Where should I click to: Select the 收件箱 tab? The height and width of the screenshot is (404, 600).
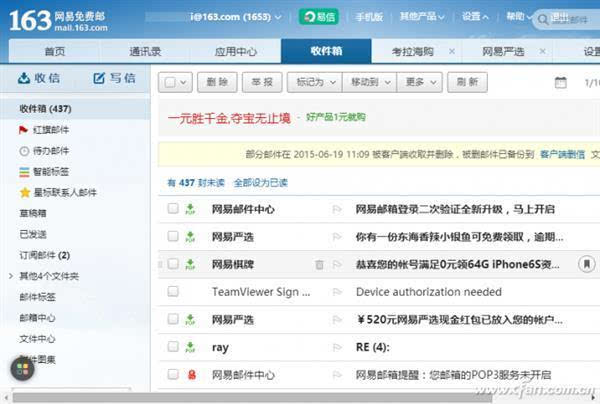326,51
